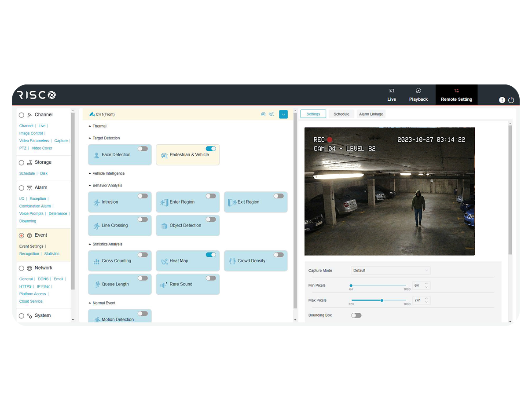Turn on the Bounding Box switch
The image size is (532, 410).
pyautogui.click(x=356, y=315)
